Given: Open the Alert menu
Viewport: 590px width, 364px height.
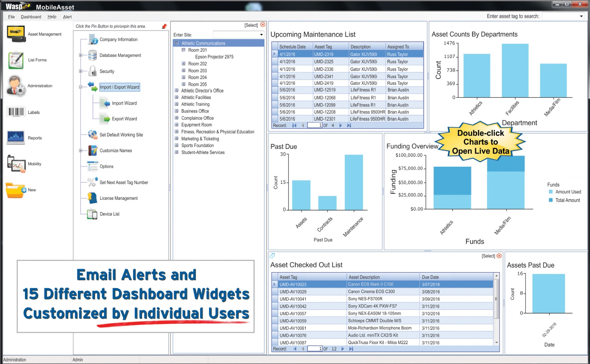Looking at the screenshot, I should [x=67, y=17].
